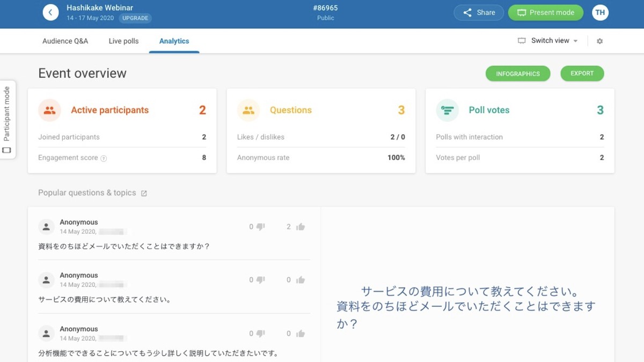
Task: Open the settings gear icon
Action: pos(599,41)
